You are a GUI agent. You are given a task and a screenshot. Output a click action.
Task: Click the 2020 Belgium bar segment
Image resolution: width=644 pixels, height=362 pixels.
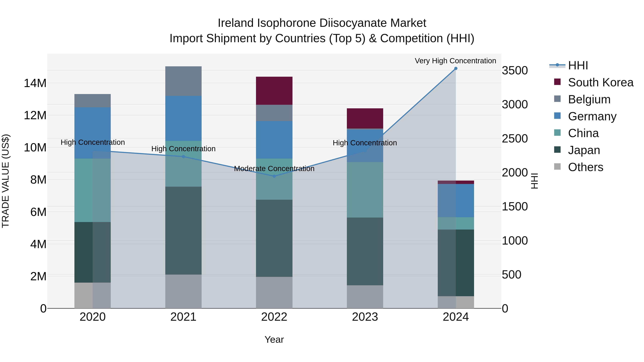pos(93,101)
